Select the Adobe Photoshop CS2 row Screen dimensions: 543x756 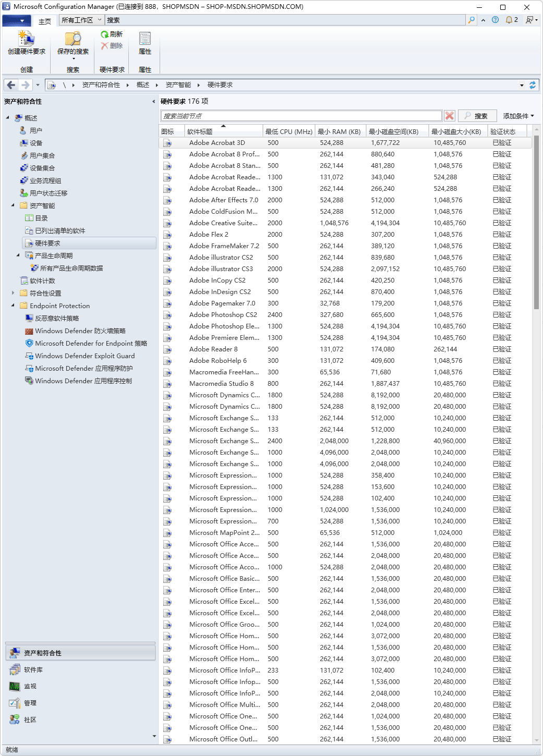pyautogui.click(x=223, y=315)
